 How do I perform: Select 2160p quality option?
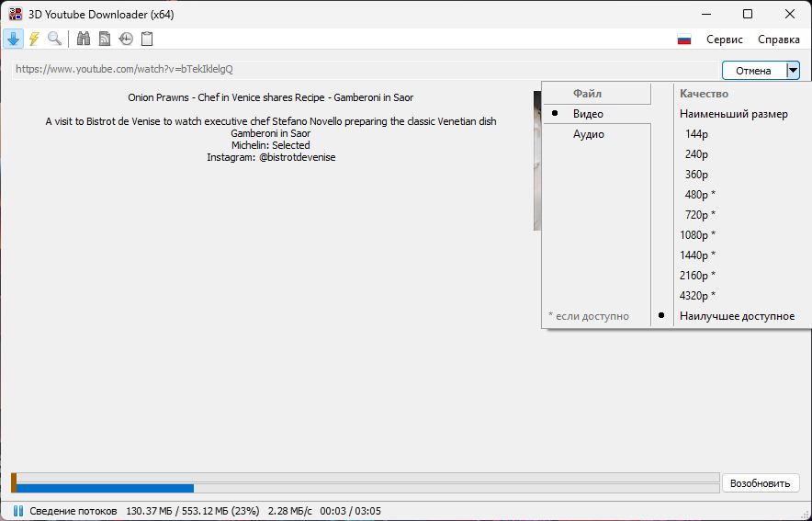point(697,276)
